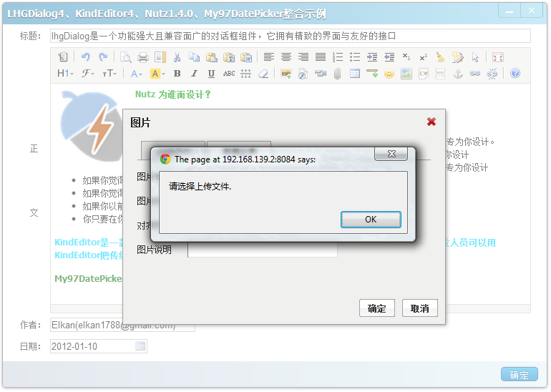Open the text color picker
551x392 pixels.
(137, 74)
